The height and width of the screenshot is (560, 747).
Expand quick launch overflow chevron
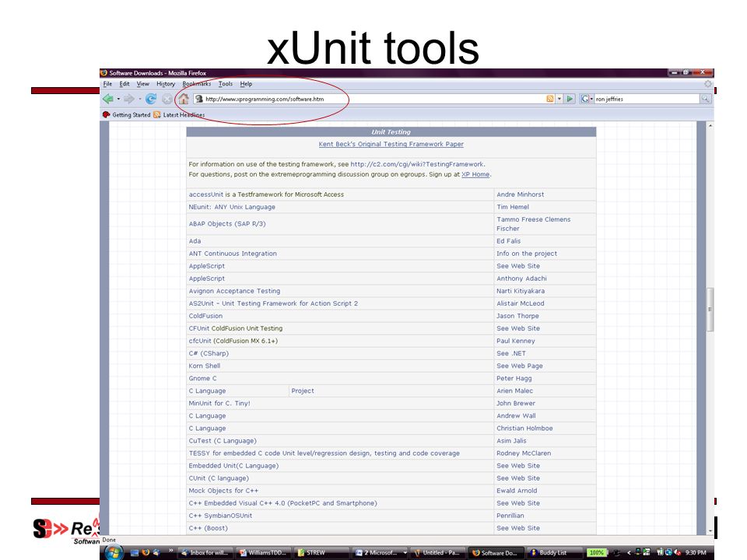[x=171, y=551]
